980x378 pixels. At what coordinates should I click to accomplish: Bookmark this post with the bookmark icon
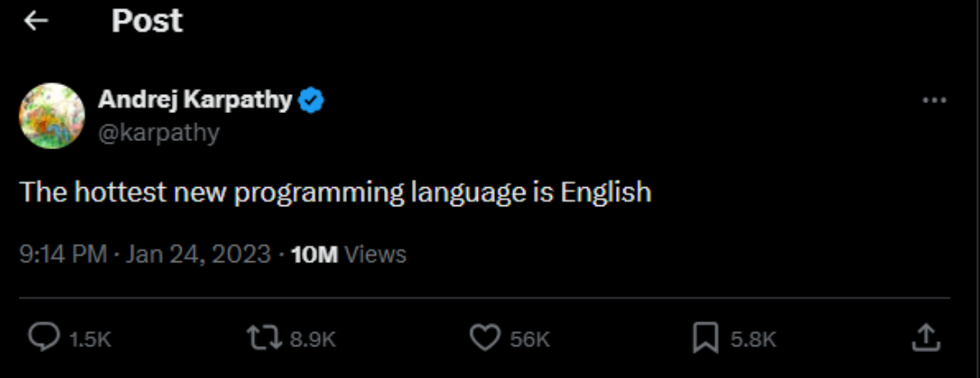tap(705, 338)
